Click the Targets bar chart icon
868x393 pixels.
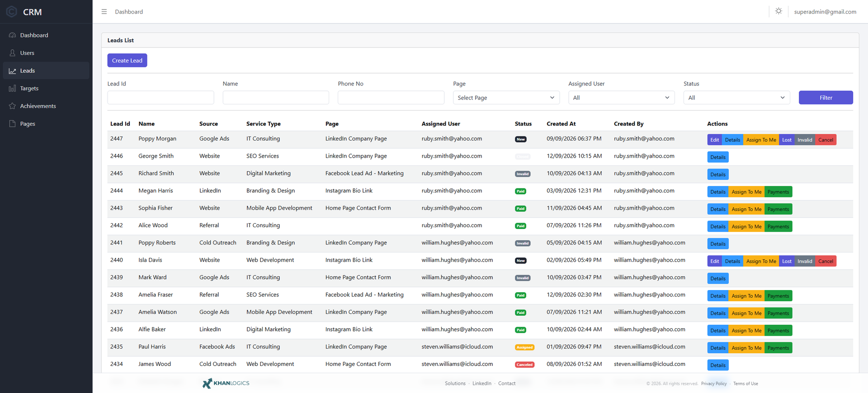coord(12,89)
